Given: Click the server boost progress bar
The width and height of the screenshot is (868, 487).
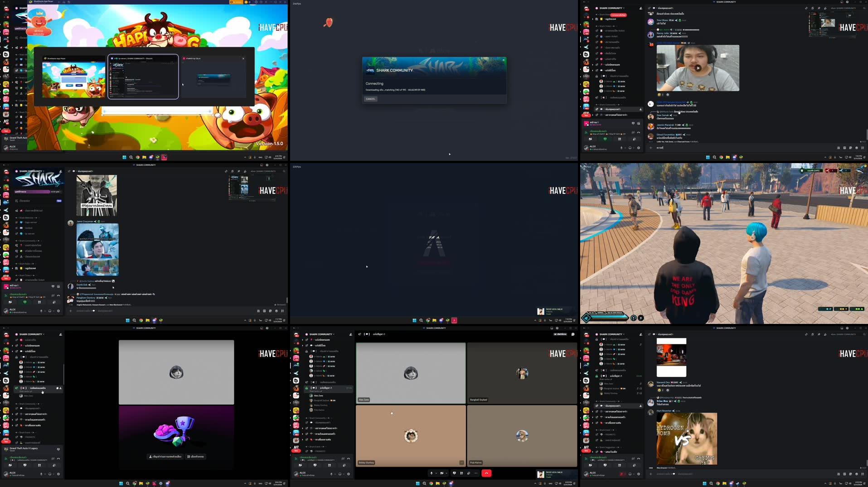Looking at the screenshot, I should click(32, 192).
